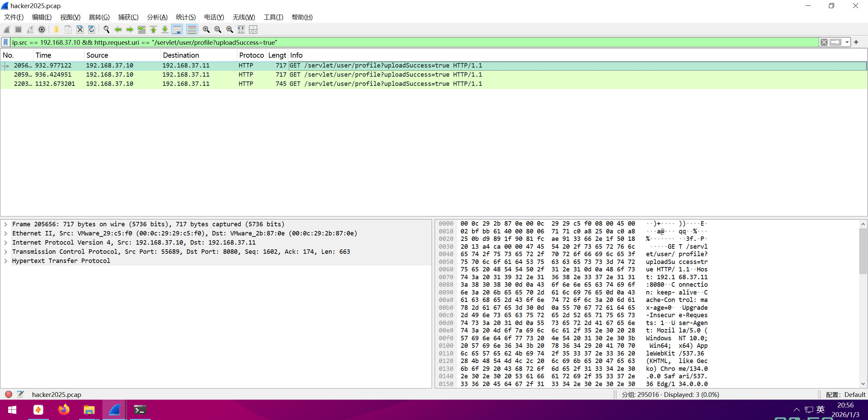Open the 分析(A) menu
The width and height of the screenshot is (868, 420).
157,17
